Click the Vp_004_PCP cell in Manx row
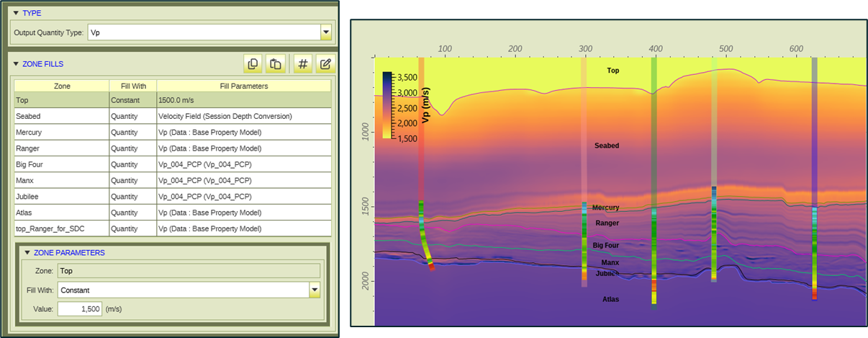 [244, 180]
